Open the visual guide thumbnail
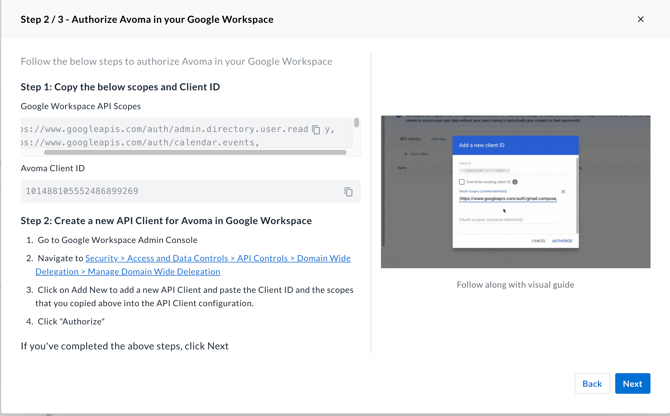This screenshot has width=670, height=416. [x=515, y=191]
